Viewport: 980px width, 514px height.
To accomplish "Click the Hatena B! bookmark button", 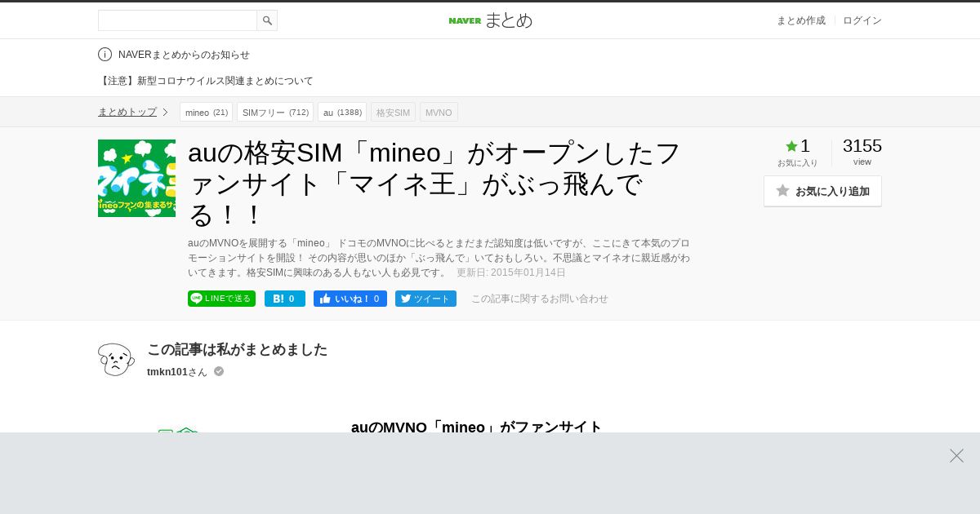I will [285, 299].
